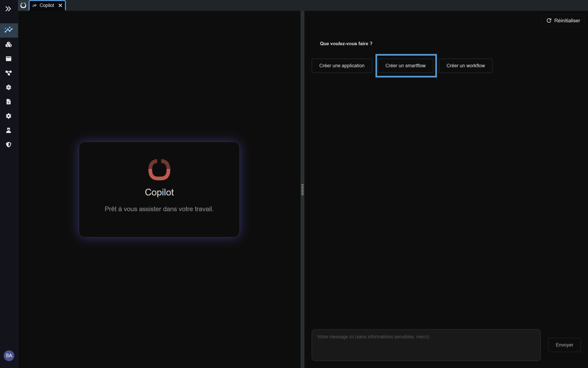Open the Copilot sparkle chart sidebar icon
This screenshot has height=368, width=588.
(9, 30)
